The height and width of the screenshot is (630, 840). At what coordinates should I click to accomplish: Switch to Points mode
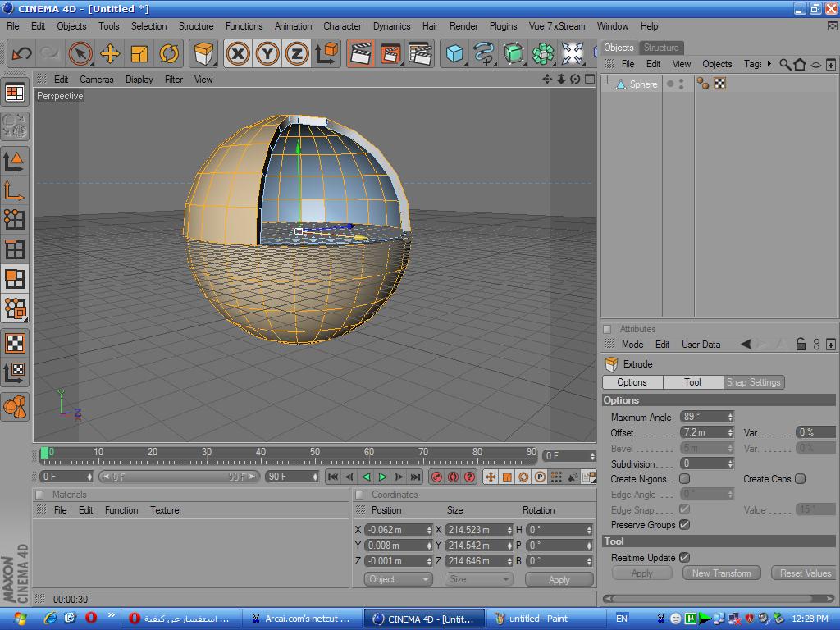click(15, 220)
